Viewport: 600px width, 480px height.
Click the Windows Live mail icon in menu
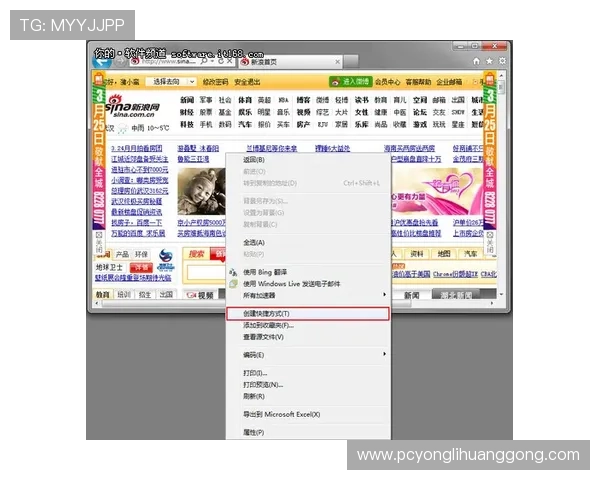click(233, 284)
